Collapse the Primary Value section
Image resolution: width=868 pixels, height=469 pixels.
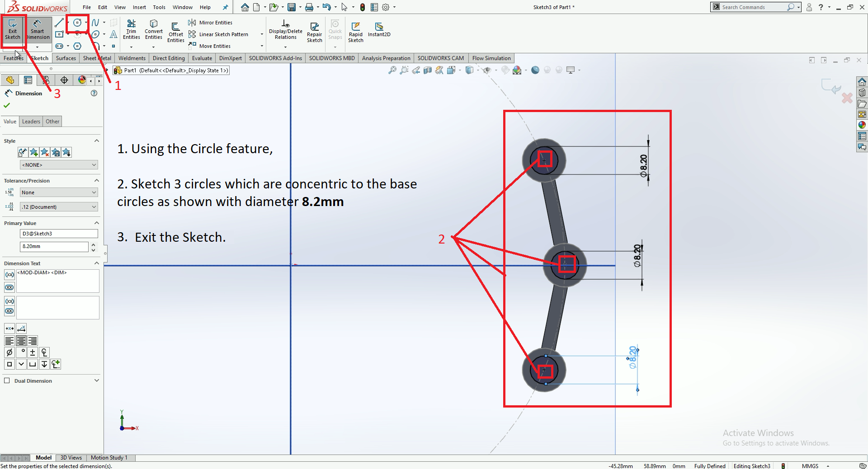pos(96,223)
